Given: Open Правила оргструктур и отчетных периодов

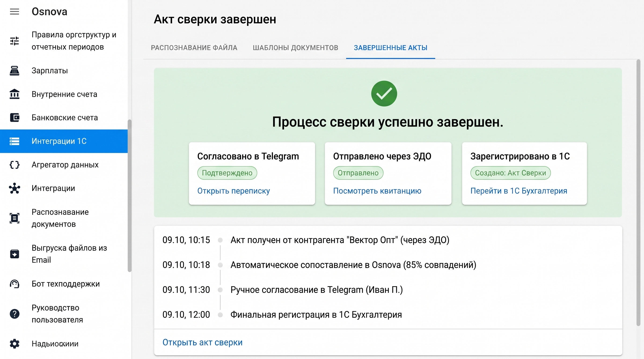Looking at the screenshot, I should click(x=64, y=41).
